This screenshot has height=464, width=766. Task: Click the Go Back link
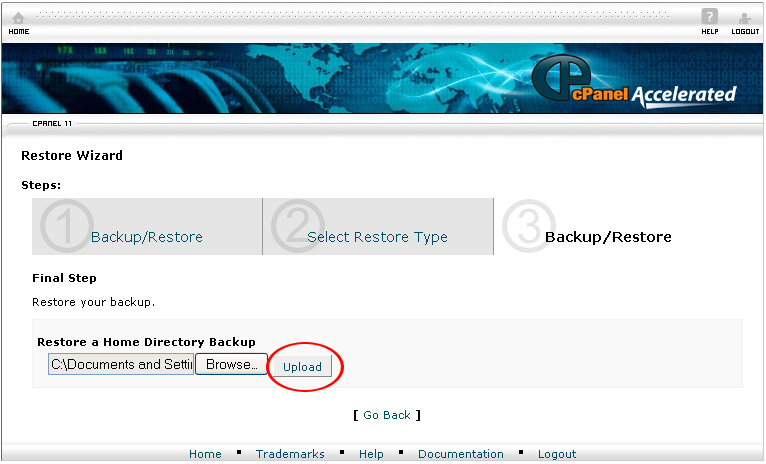386,415
